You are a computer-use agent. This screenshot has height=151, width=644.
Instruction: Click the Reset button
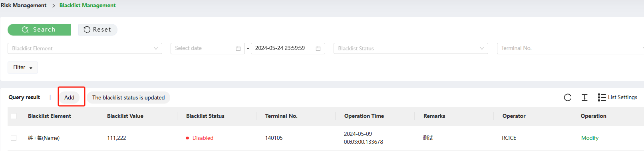click(97, 30)
